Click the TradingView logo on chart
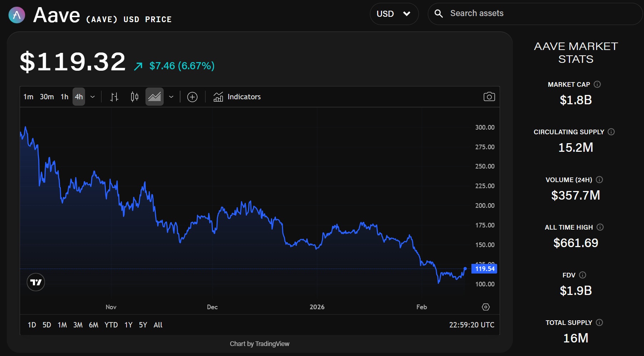644x356 pixels. pyautogui.click(x=36, y=282)
